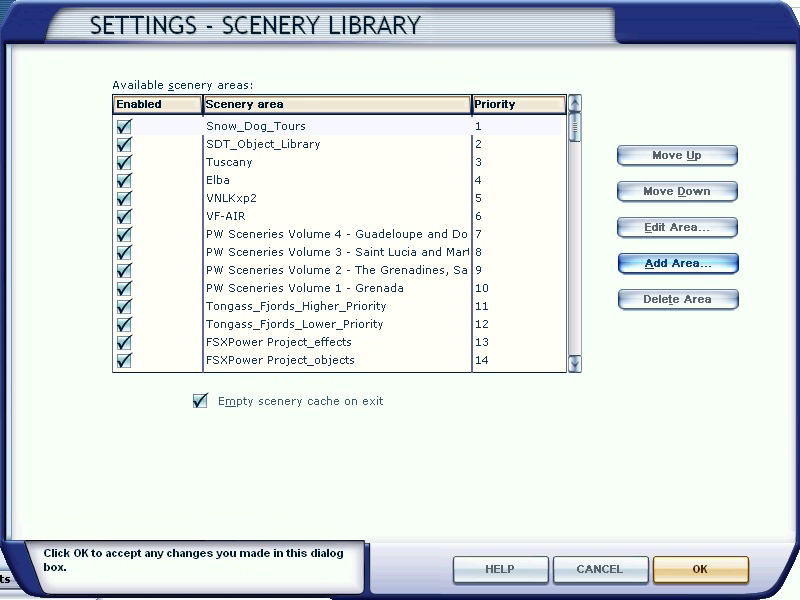
Task: Uncheck FSXPower Project_effects checkbox
Action: click(125, 343)
